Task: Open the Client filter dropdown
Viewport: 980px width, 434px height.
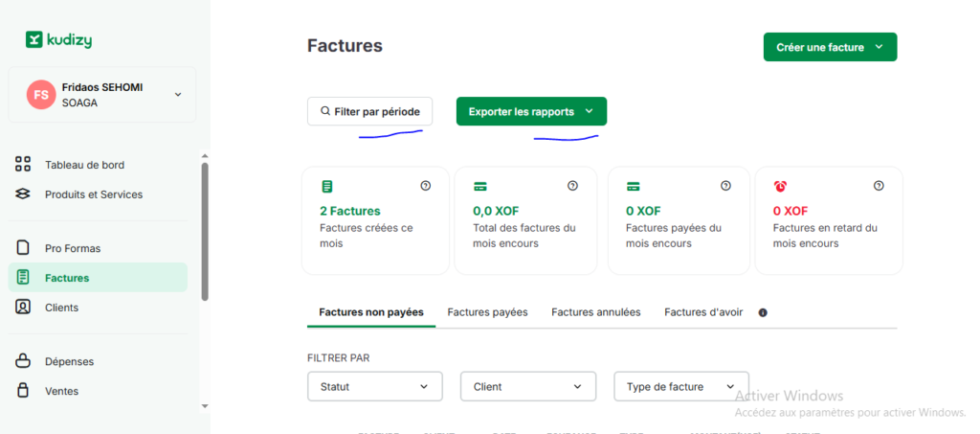Action: coord(527,387)
